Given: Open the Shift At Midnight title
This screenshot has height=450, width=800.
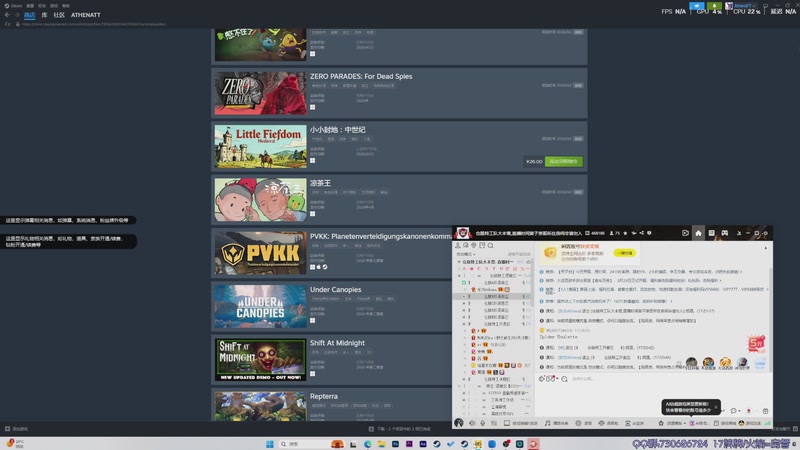Looking at the screenshot, I should click(x=337, y=343).
